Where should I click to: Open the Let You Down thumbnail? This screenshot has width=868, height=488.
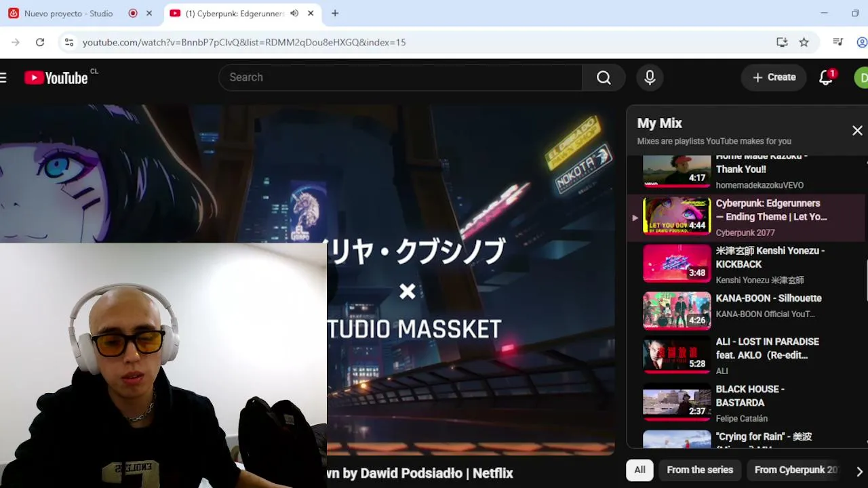tap(677, 216)
